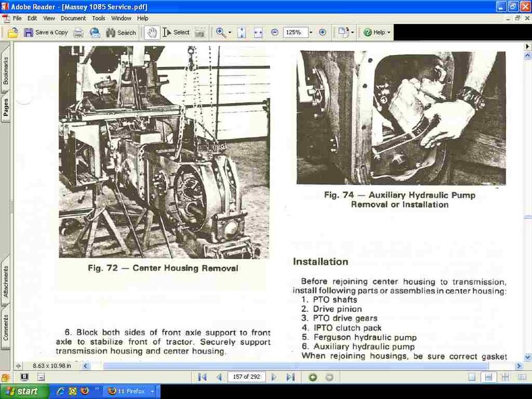Click the full screen view icon
The width and height of the screenshot is (532, 399).
click(x=24, y=377)
